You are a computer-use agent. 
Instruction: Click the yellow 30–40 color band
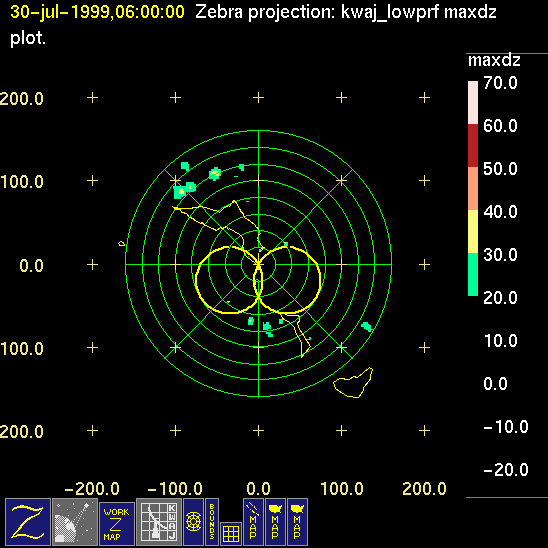473,231
